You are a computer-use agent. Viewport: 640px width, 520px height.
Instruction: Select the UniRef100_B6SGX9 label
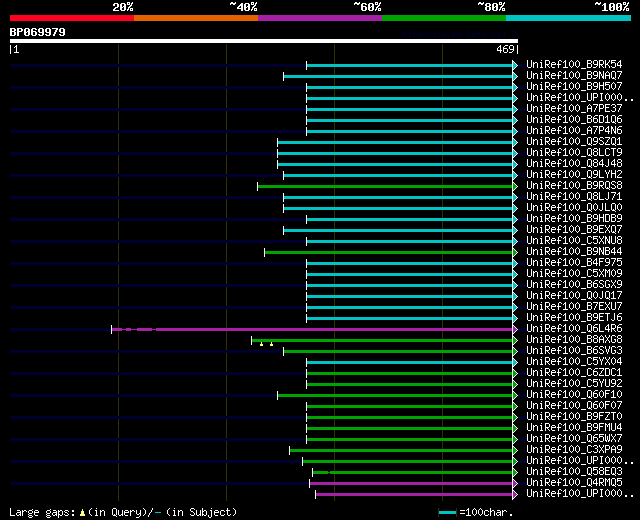574,285
